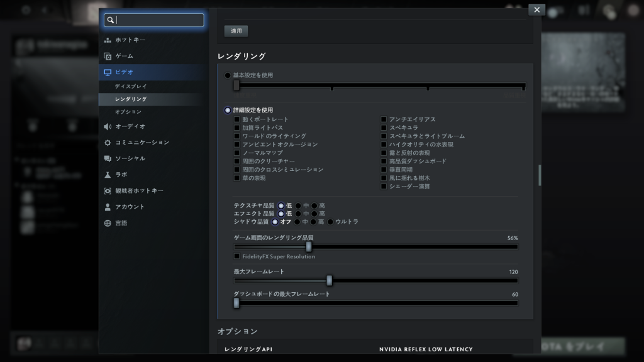Open the Game (ゲーム) settings icon

click(x=108, y=57)
